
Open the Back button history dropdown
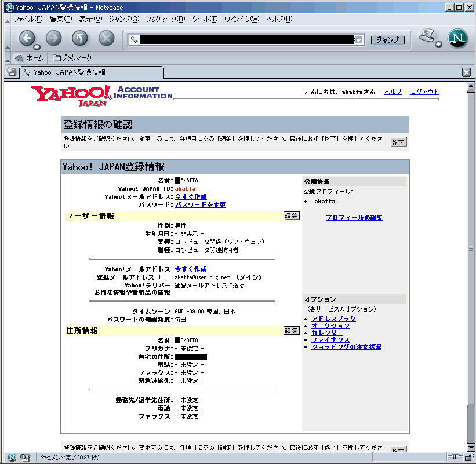tap(37, 48)
